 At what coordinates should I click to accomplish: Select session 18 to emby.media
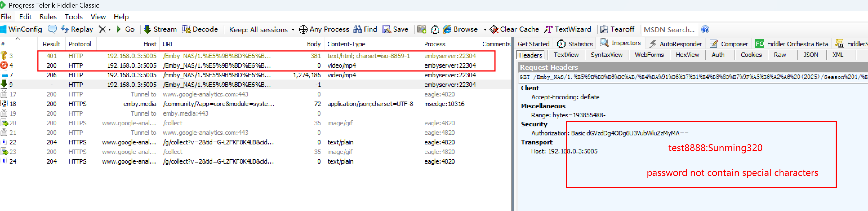point(256,104)
